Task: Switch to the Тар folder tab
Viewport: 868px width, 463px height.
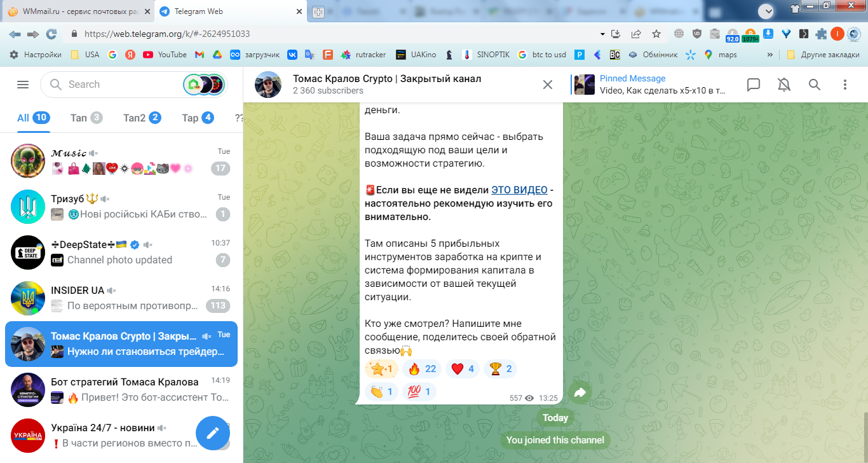Action: (198, 118)
